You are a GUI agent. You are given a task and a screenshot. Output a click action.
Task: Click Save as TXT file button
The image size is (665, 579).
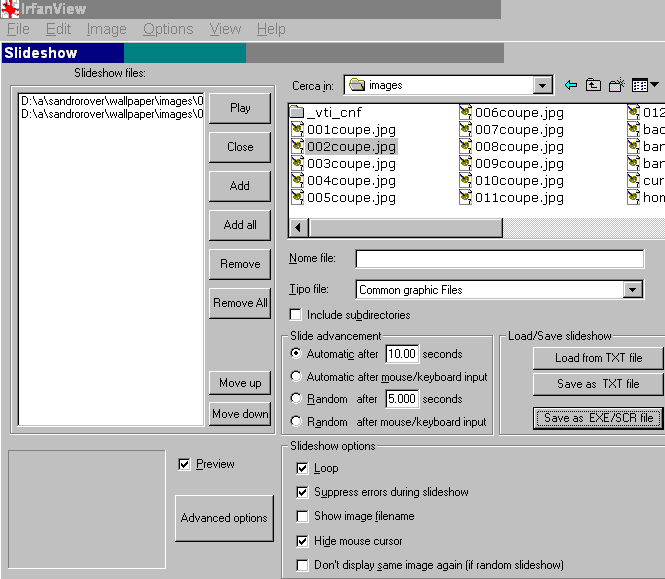pos(598,384)
